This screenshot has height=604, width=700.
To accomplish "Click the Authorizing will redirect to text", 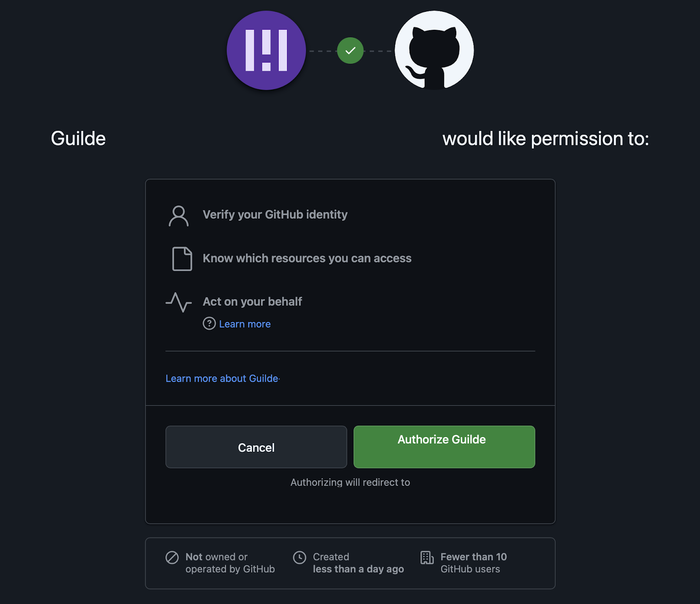I will pos(350,482).
